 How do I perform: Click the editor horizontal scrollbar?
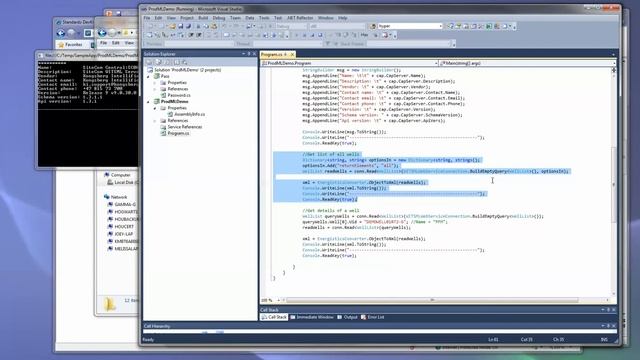click(x=433, y=300)
